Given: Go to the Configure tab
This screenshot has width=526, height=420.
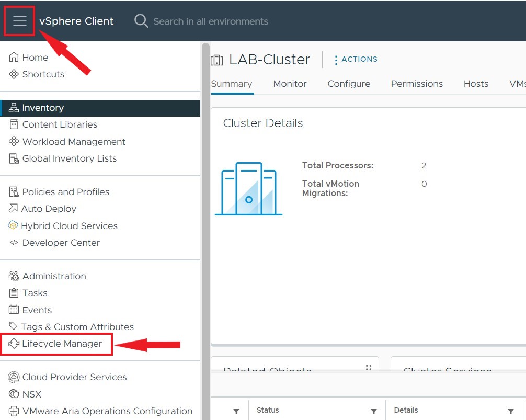Looking at the screenshot, I should click(x=349, y=84).
